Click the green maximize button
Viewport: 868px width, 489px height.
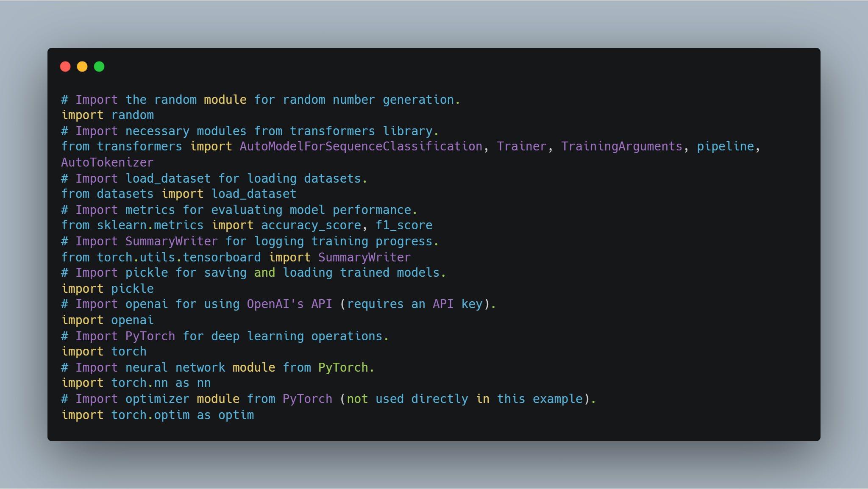click(x=98, y=66)
